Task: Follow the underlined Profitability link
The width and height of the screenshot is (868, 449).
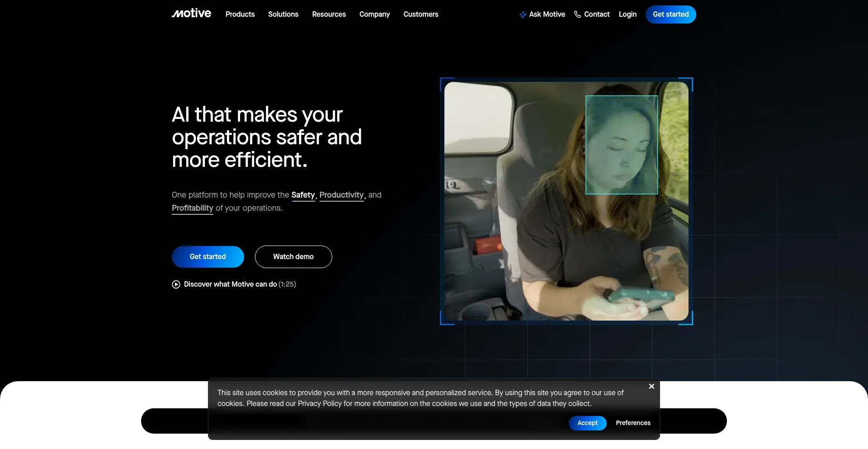Action: click(x=192, y=208)
